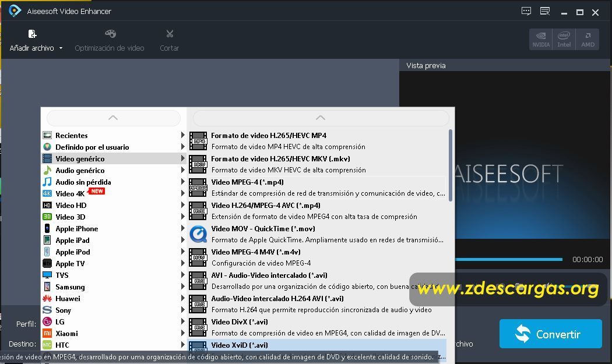
Task: Choose Audio-Video intercalado H.264 AVI format
Action: click(317, 304)
